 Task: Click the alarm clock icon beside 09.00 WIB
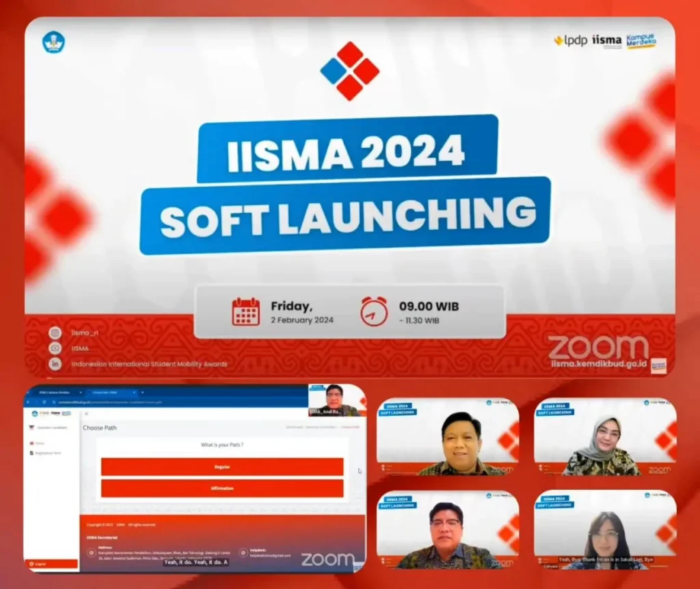(374, 311)
